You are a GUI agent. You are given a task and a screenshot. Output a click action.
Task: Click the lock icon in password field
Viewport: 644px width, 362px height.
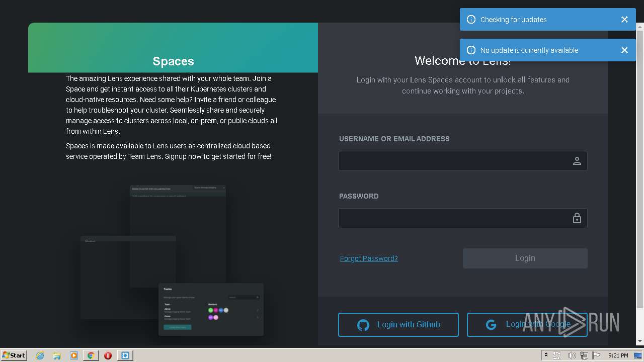point(577,218)
